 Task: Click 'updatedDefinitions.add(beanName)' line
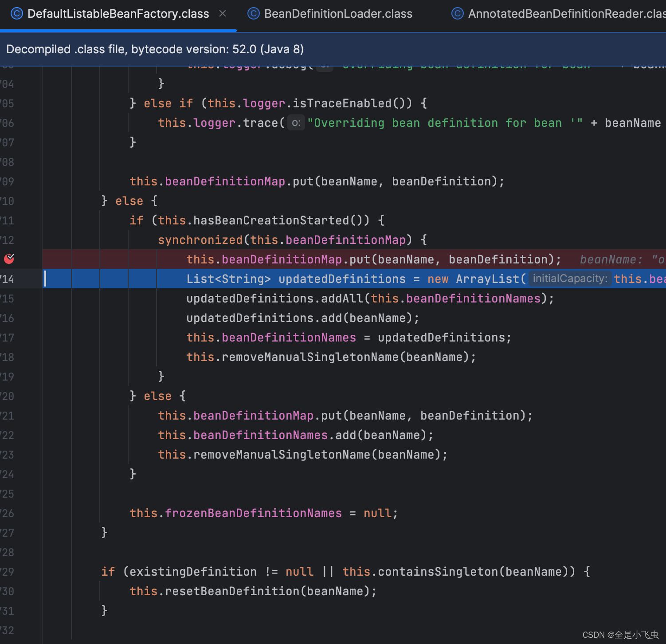pos(302,318)
